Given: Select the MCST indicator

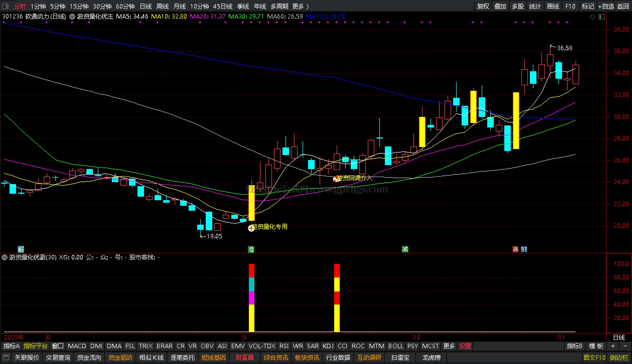Looking at the screenshot, I should point(430,346).
